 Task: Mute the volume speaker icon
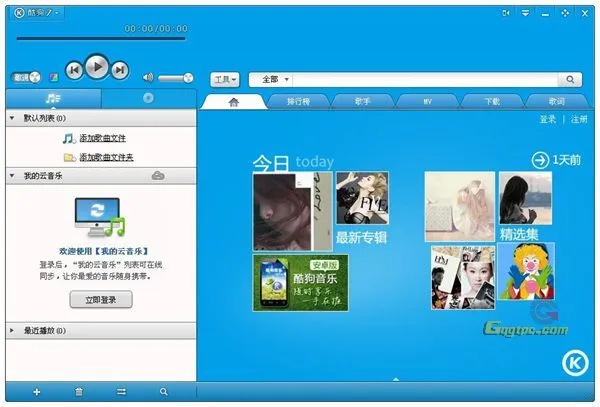point(148,78)
